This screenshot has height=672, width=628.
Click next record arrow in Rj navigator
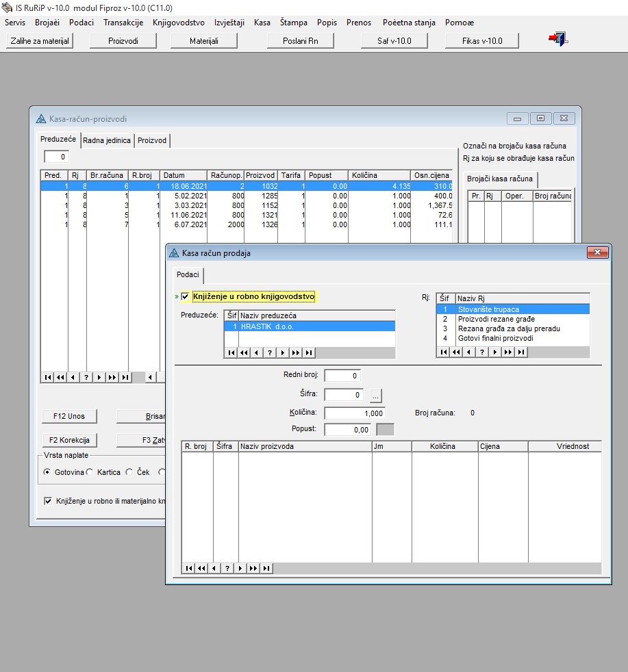click(x=494, y=352)
